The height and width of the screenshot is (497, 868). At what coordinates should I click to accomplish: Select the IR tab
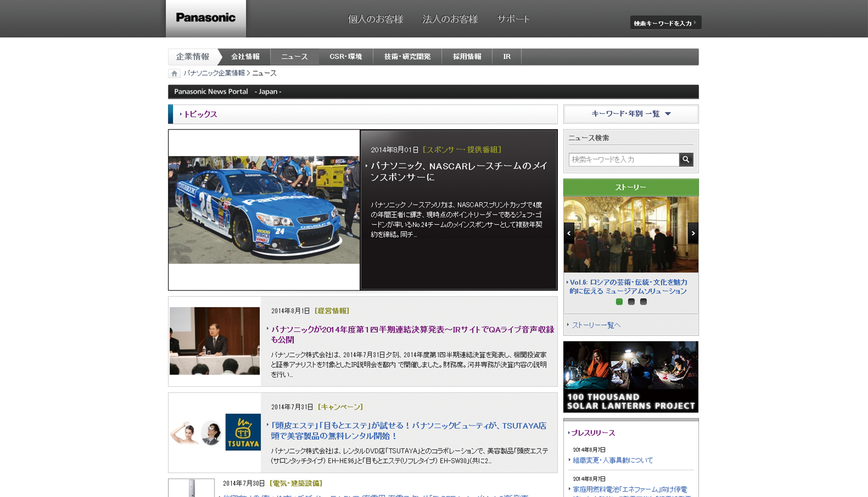click(507, 57)
